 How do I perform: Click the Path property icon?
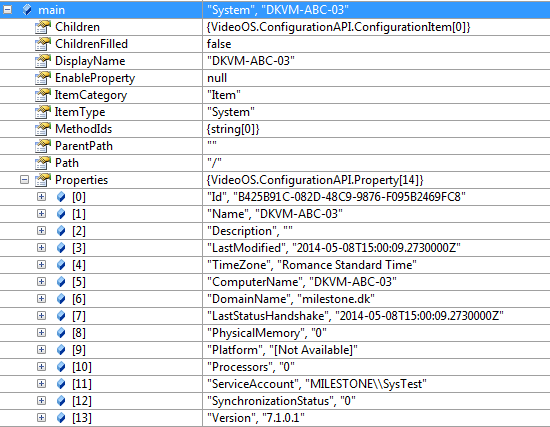(43, 163)
